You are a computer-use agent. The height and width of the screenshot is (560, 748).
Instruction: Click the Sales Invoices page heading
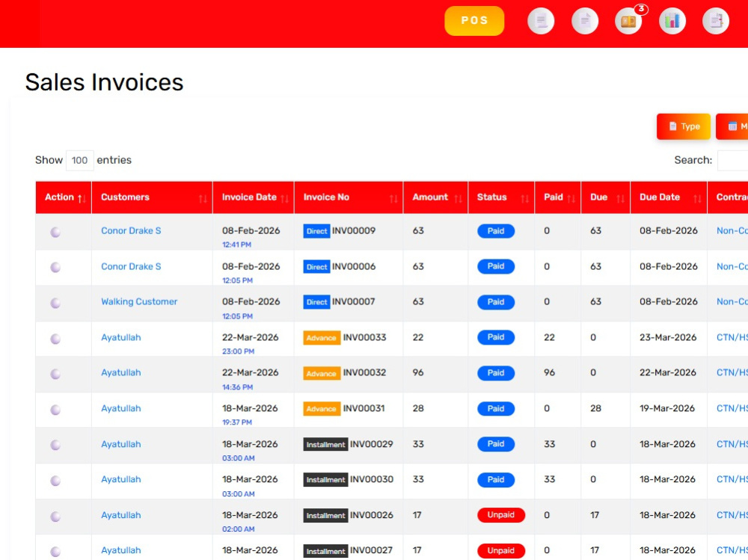(104, 82)
